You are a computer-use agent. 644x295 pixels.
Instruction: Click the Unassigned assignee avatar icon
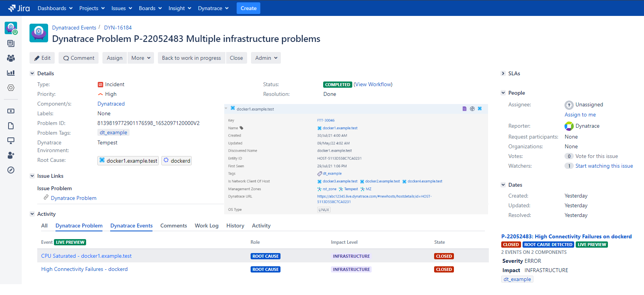569,105
